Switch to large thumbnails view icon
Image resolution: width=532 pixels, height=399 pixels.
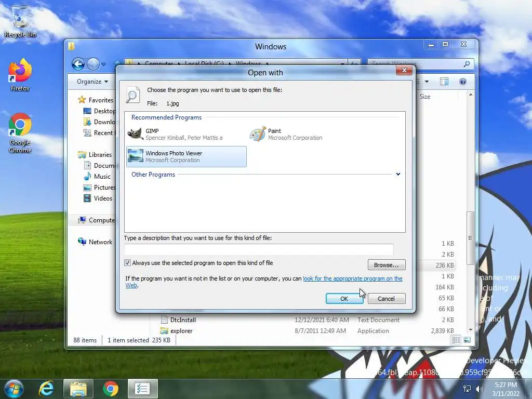tap(467, 340)
